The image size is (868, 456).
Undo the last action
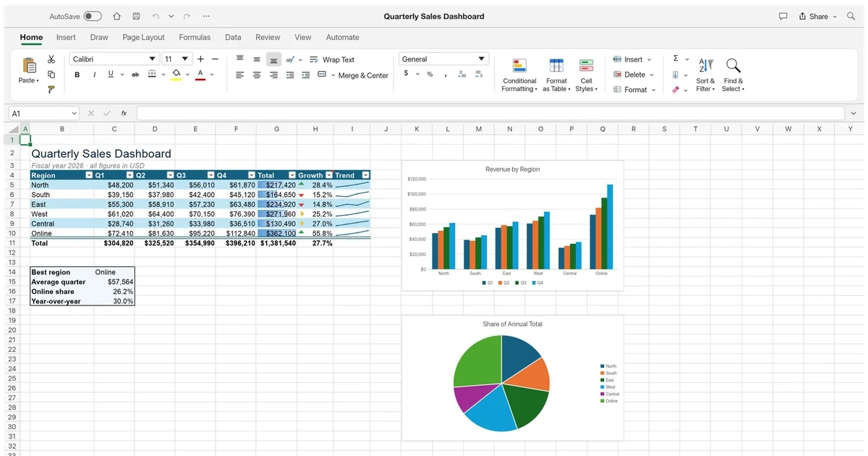coord(156,16)
